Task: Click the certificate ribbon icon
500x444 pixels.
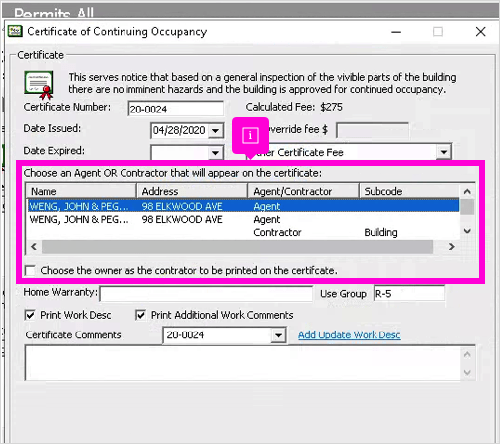Action: tap(39, 85)
